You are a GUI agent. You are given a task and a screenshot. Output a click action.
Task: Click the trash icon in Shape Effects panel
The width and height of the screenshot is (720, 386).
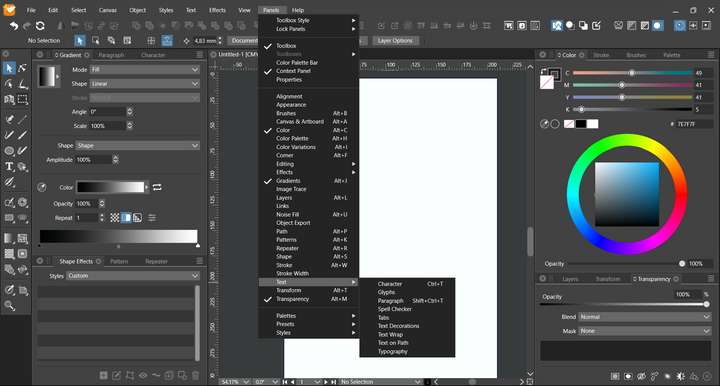196,375
